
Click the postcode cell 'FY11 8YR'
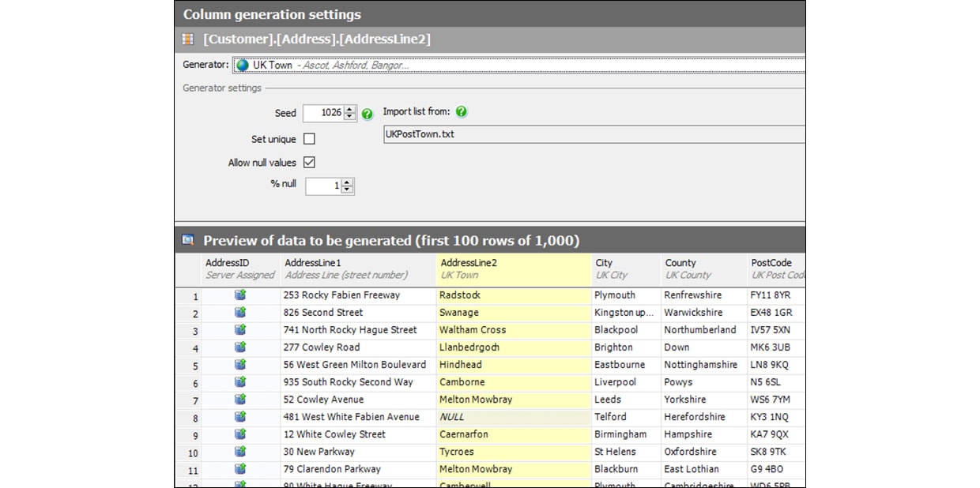(776, 295)
